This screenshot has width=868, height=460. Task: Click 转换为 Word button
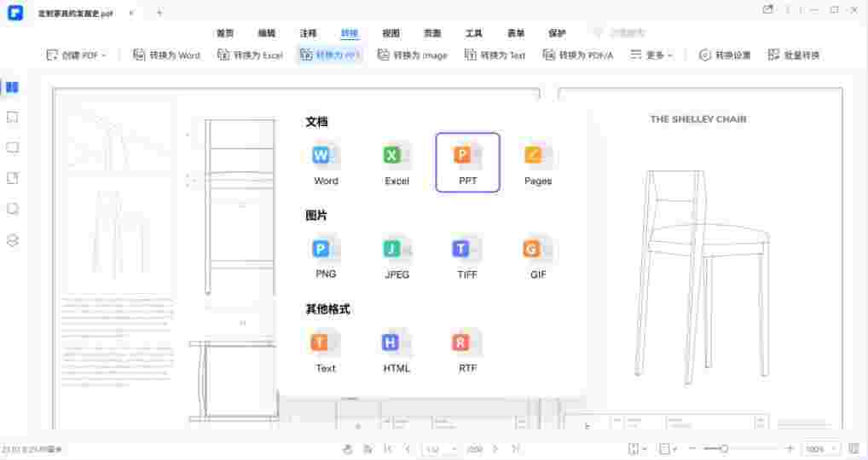[166, 55]
